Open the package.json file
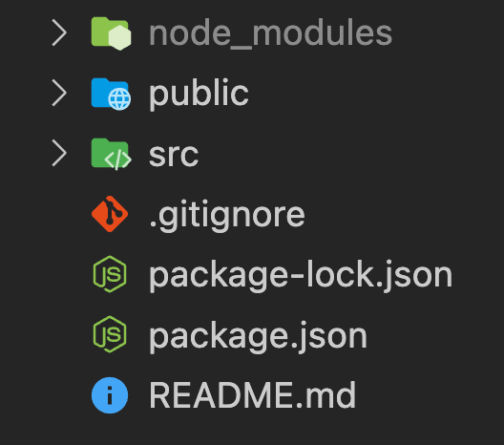Image resolution: width=504 pixels, height=445 pixels. click(x=258, y=336)
